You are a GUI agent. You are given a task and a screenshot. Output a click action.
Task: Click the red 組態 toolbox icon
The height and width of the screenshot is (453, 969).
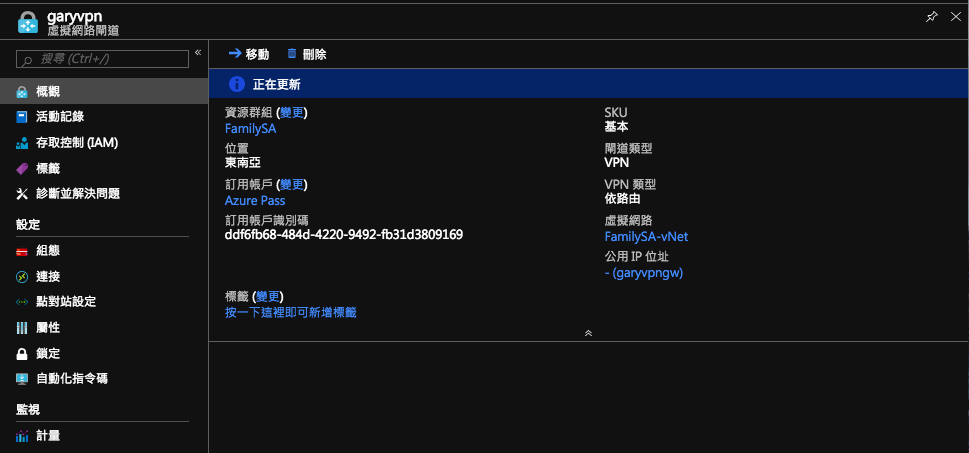click(22, 252)
